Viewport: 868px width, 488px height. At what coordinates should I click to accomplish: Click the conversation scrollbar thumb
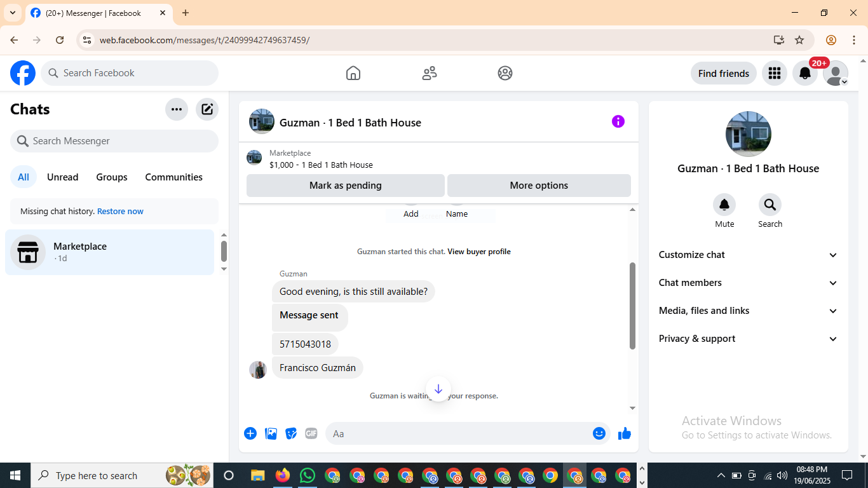[x=632, y=306]
